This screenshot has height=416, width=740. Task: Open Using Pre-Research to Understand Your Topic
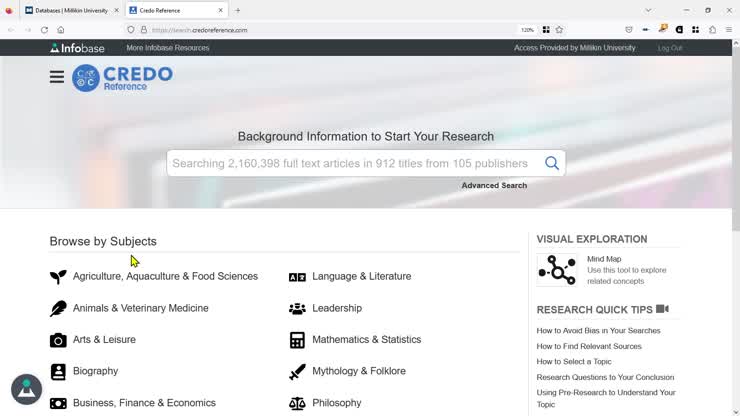pos(606,398)
